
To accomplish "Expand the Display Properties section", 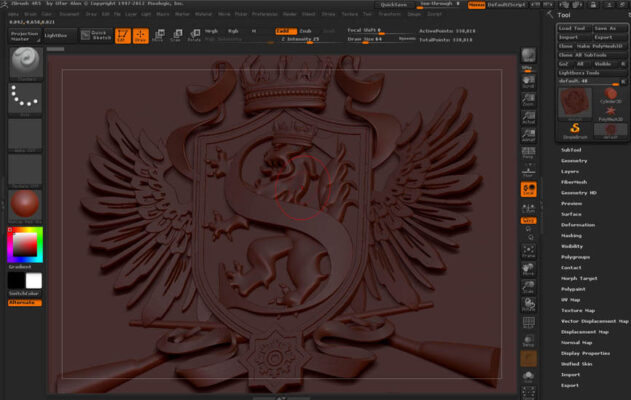I will (586, 353).
